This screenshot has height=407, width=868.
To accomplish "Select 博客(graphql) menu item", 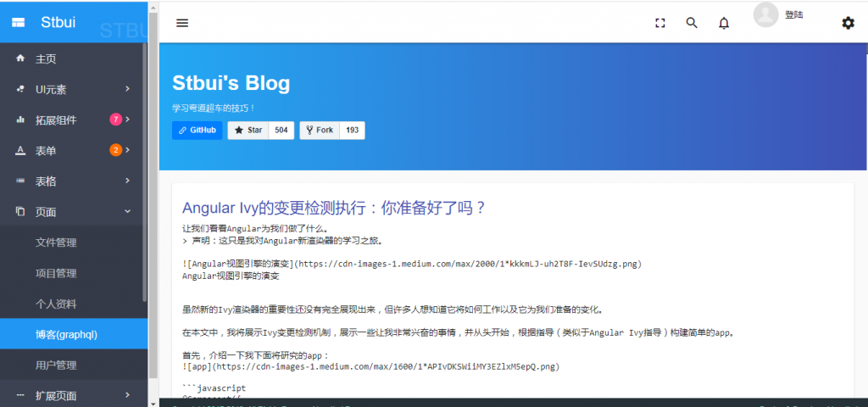I will 74,334.
